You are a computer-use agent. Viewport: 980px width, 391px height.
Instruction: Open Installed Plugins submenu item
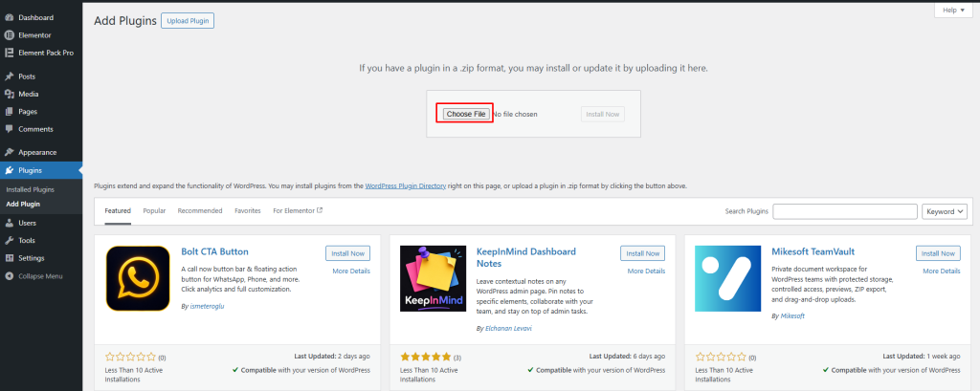coord(30,189)
